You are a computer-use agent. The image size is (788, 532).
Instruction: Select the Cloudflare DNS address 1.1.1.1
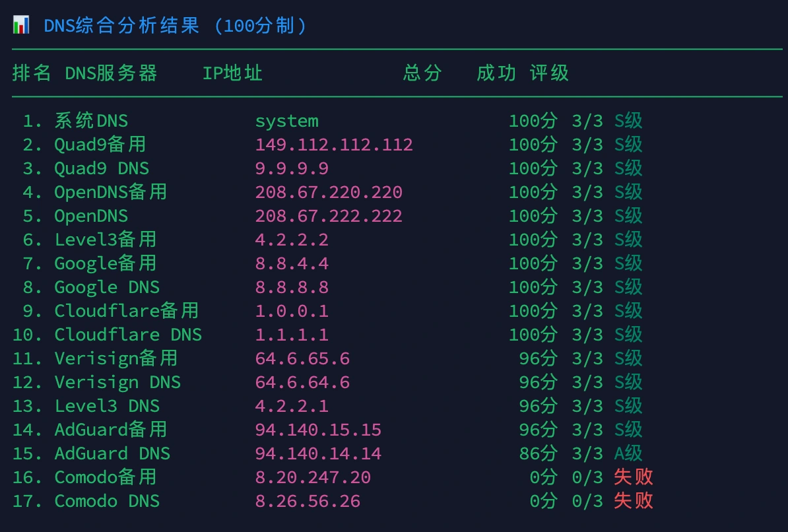(292, 335)
